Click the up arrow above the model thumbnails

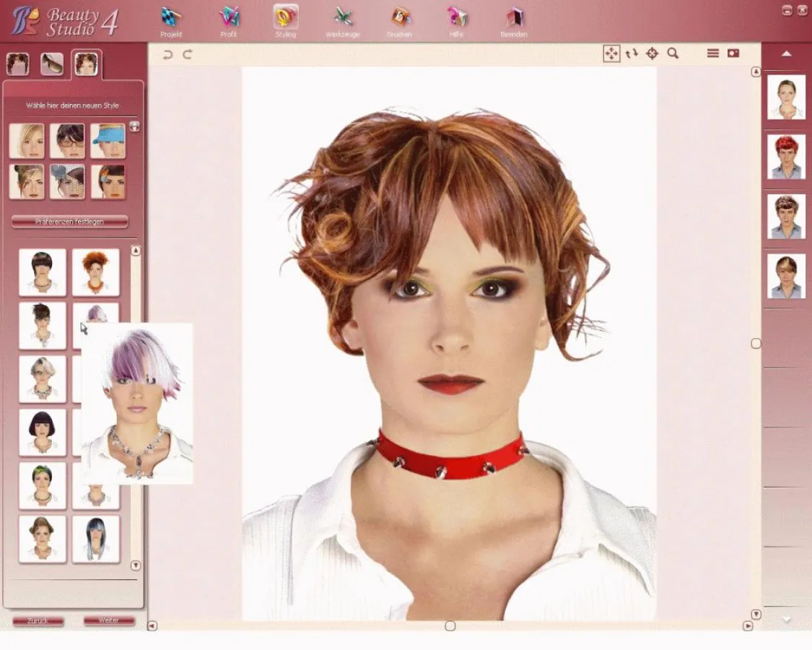[785, 53]
